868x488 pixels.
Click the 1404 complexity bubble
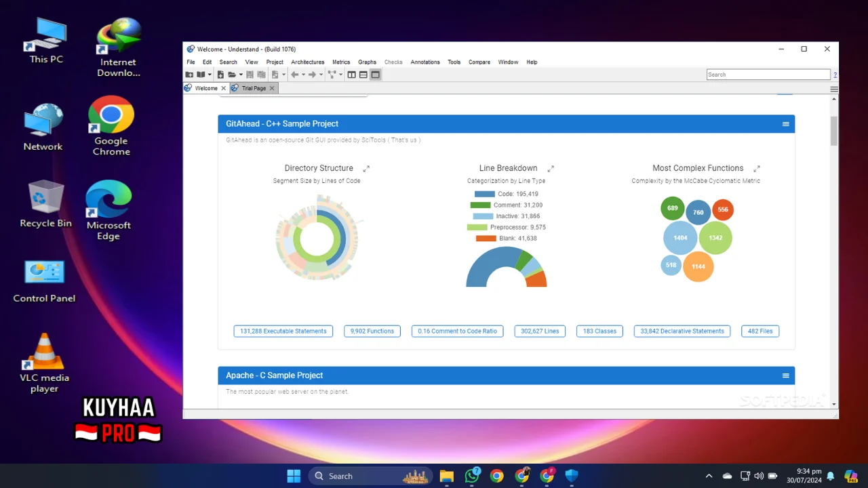(x=680, y=238)
